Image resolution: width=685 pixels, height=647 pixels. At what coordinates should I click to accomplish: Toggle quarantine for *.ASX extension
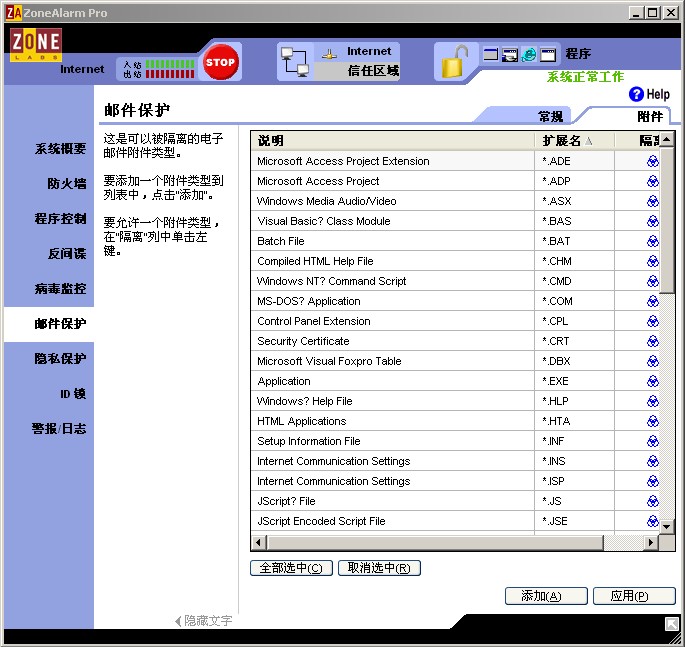(x=653, y=201)
